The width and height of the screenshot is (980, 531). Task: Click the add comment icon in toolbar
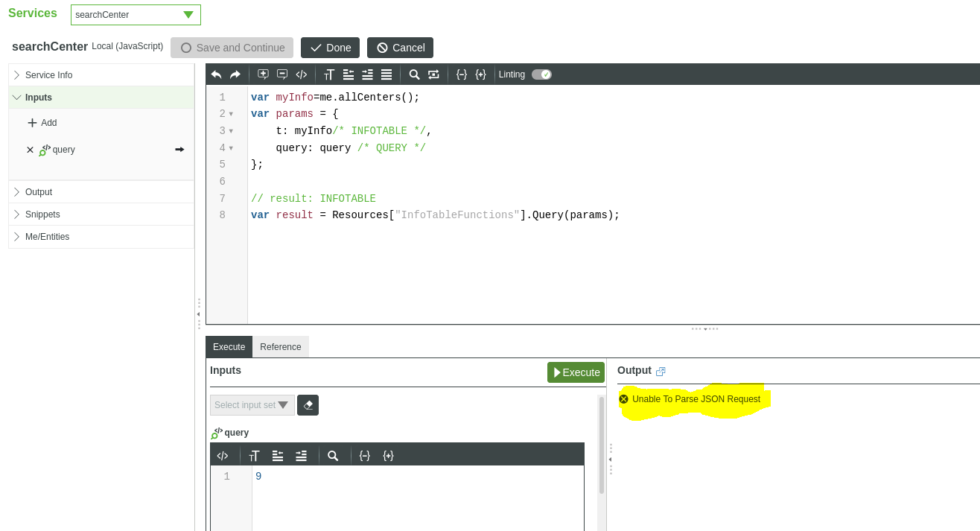[x=263, y=74]
